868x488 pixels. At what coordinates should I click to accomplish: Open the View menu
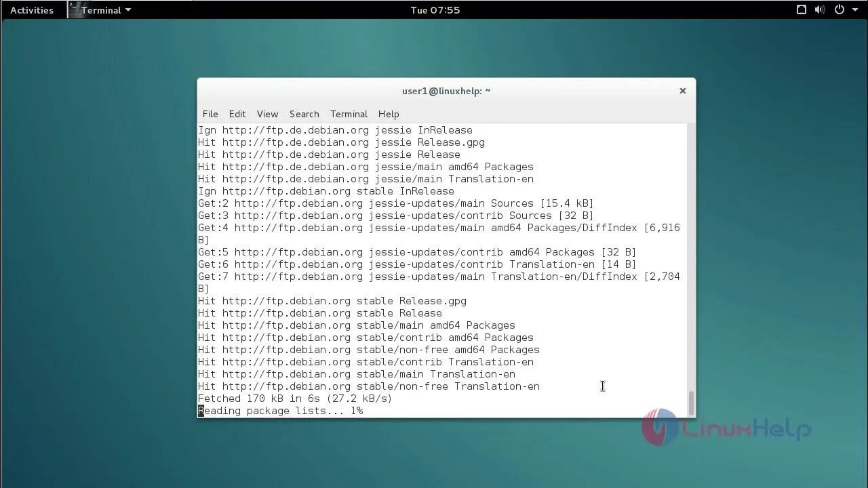[x=267, y=114]
